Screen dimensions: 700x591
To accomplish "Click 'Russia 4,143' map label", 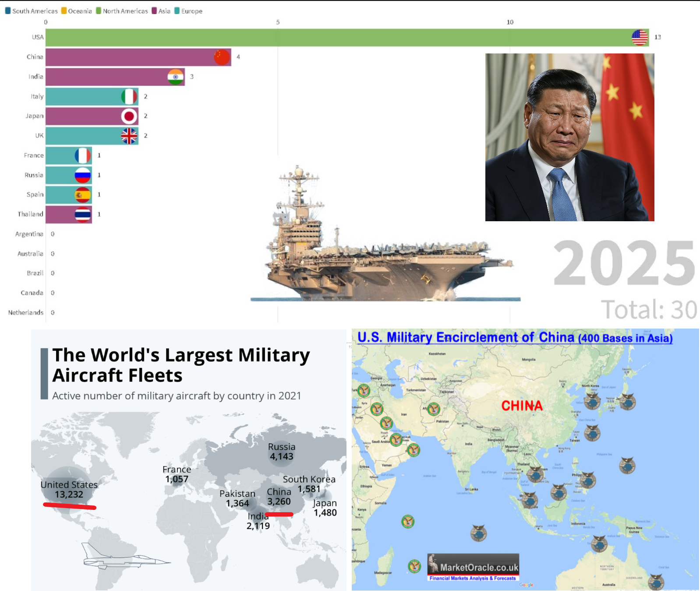I will click(282, 452).
